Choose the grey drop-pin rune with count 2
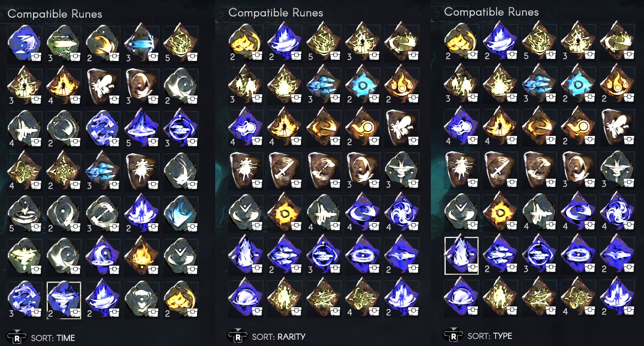Image resolution: width=644 pixels, height=346 pixels. pyautogui.click(x=64, y=214)
